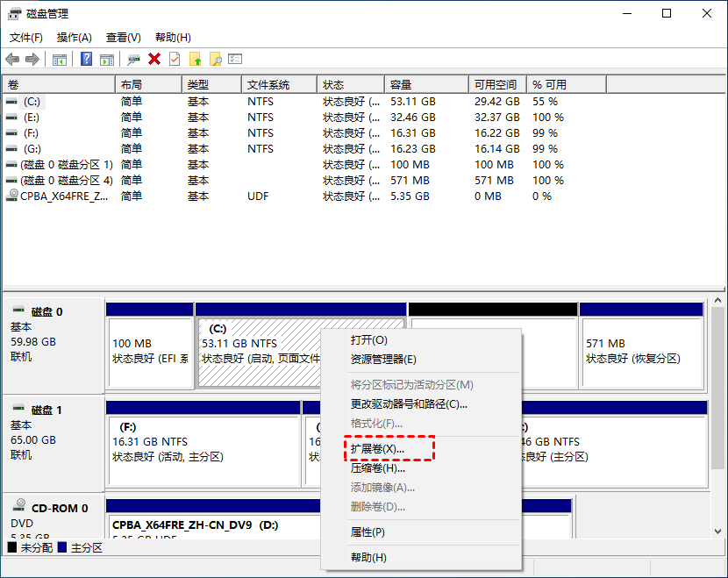This screenshot has height=578, width=728.
Task: Click the Forward navigation arrow in toolbar
Action: [x=32, y=59]
